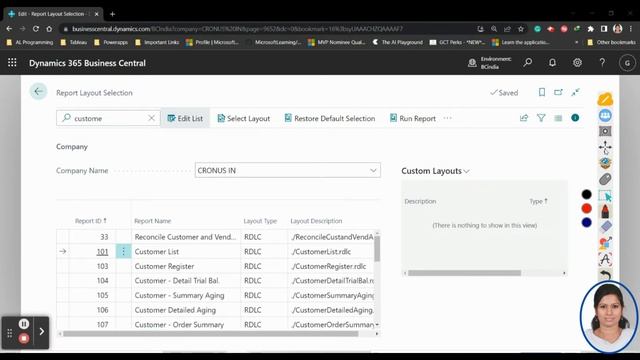Open notifications bell

point(552,62)
